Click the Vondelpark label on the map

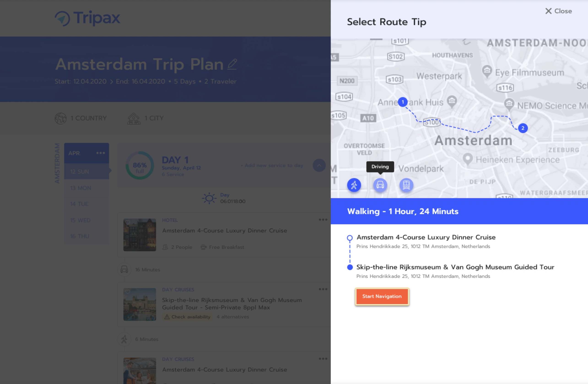421,169
